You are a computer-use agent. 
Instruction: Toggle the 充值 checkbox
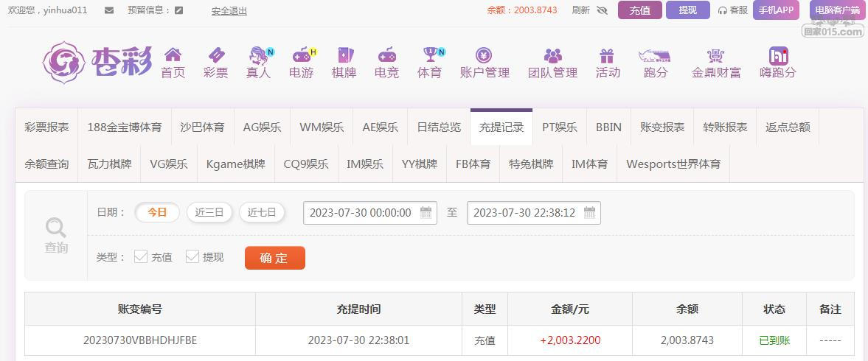tap(141, 256)
